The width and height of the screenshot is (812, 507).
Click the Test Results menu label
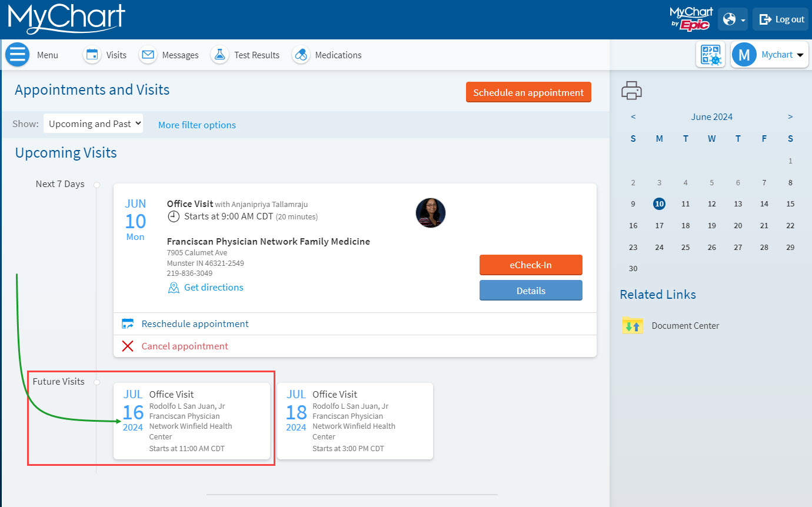(257, 55)
